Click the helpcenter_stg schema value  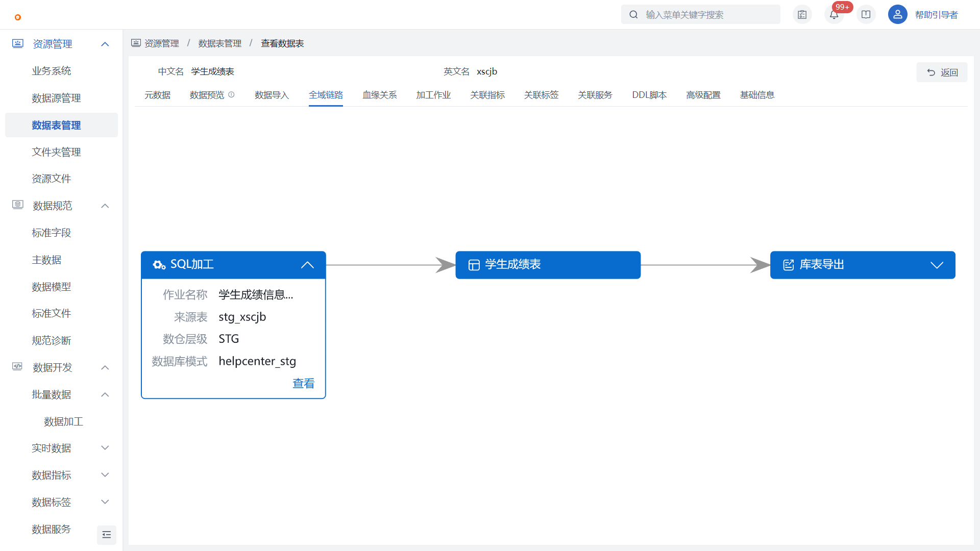point(257,361)
